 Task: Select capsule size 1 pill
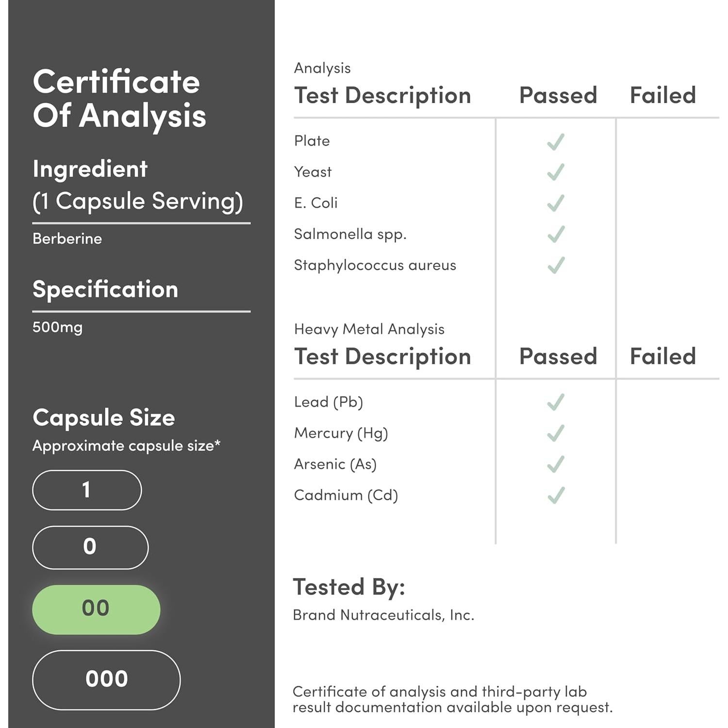pos(87,490)
